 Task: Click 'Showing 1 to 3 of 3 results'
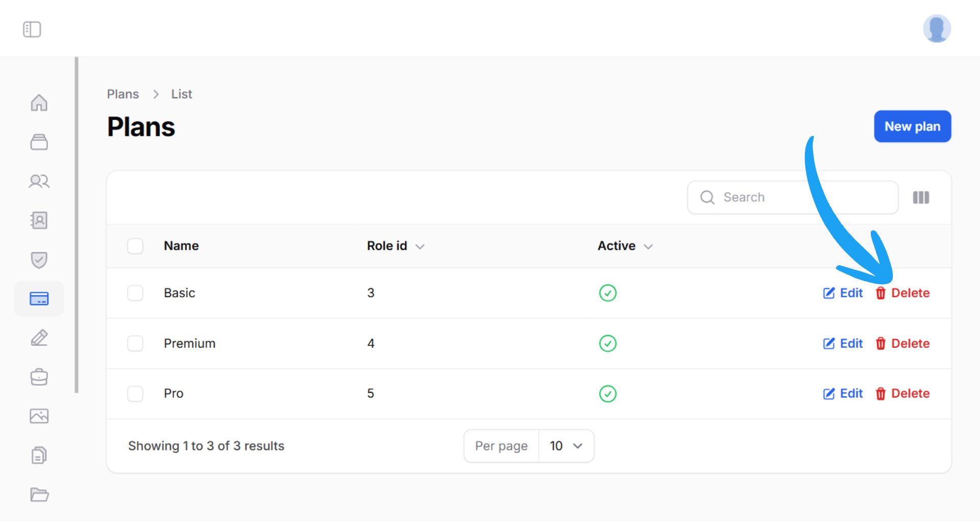[206, 446]
